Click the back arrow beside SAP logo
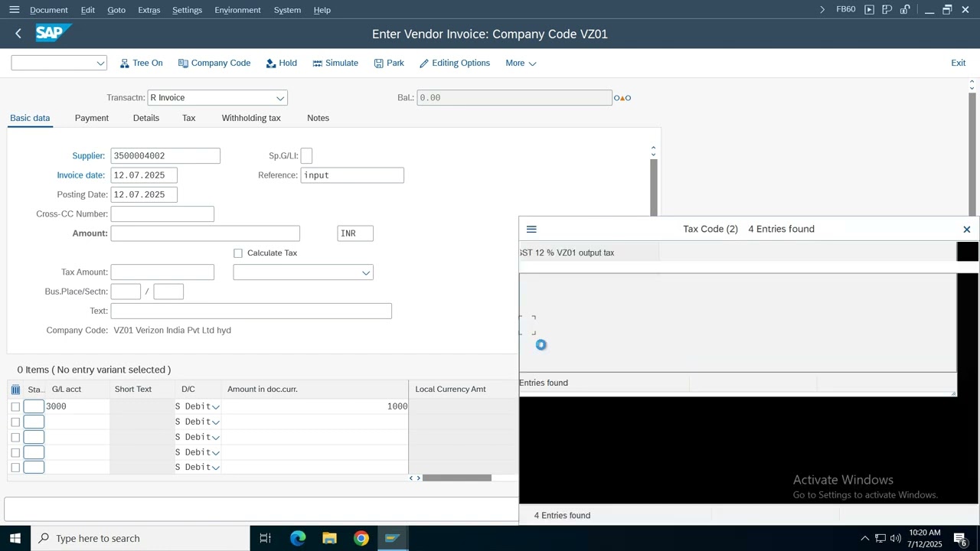 18,34
